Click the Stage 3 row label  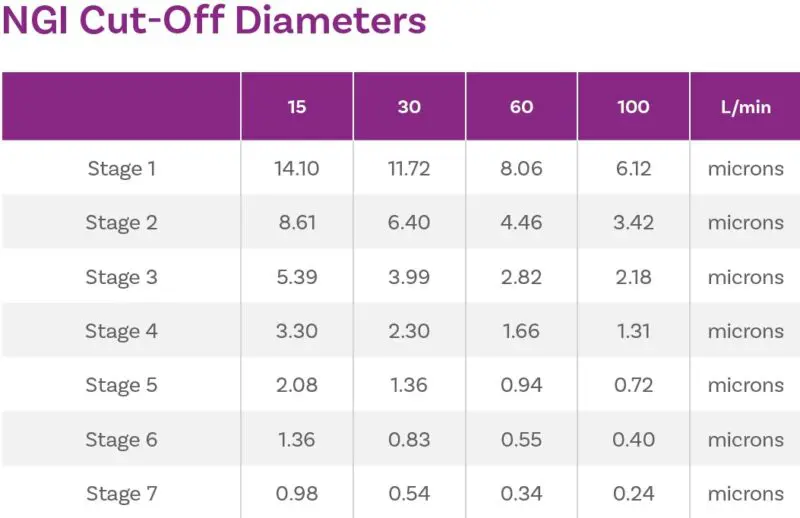click(x=121, y=277)
